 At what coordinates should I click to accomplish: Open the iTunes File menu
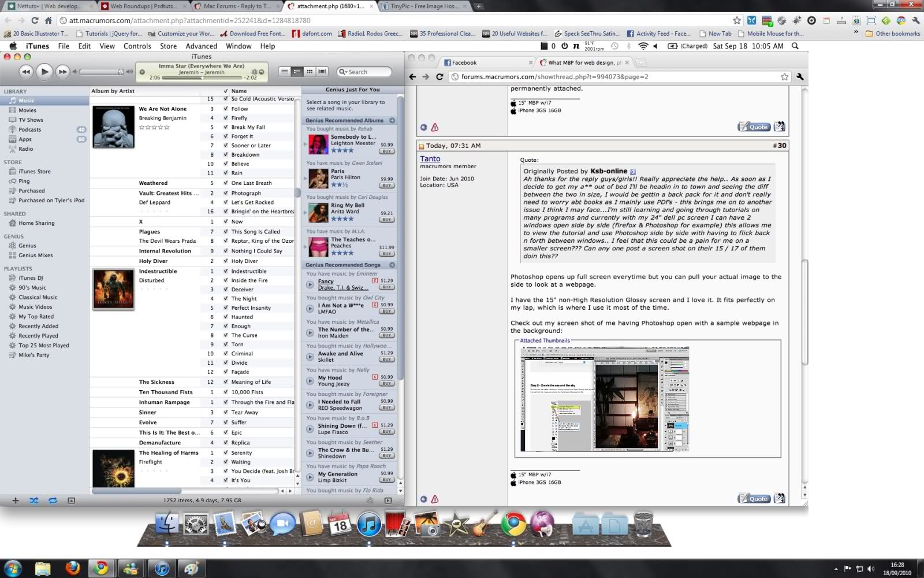(x=64, y=46)
